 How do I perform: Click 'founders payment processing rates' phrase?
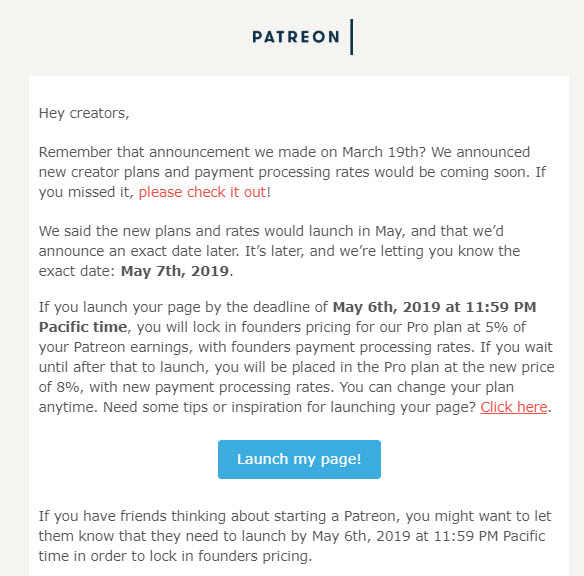pos(353,347)
